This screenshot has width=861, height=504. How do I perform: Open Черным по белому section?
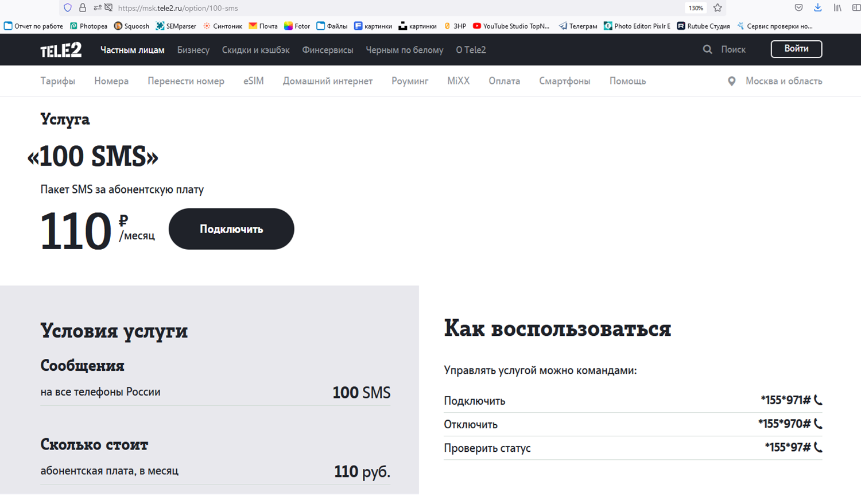point(405,50)
